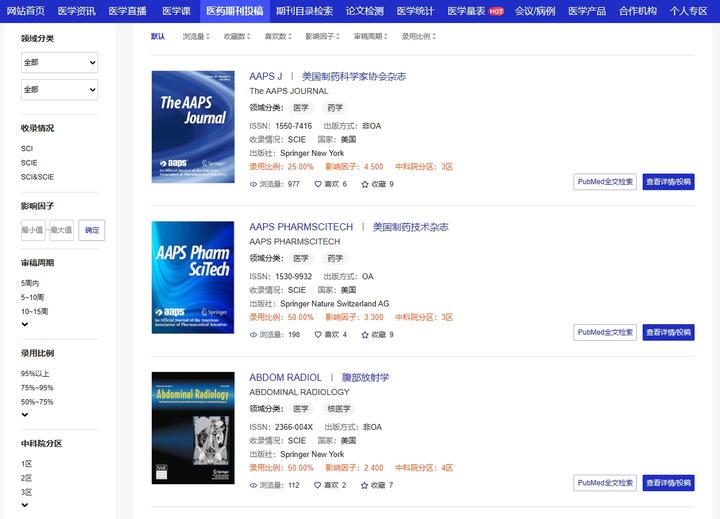
Task: Sort journals by 浏览量
Action: [196, 36]
